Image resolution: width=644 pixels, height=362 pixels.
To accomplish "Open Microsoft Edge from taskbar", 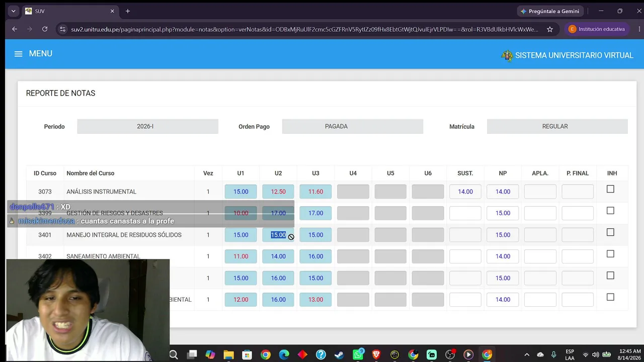I will tap(284, 355).
